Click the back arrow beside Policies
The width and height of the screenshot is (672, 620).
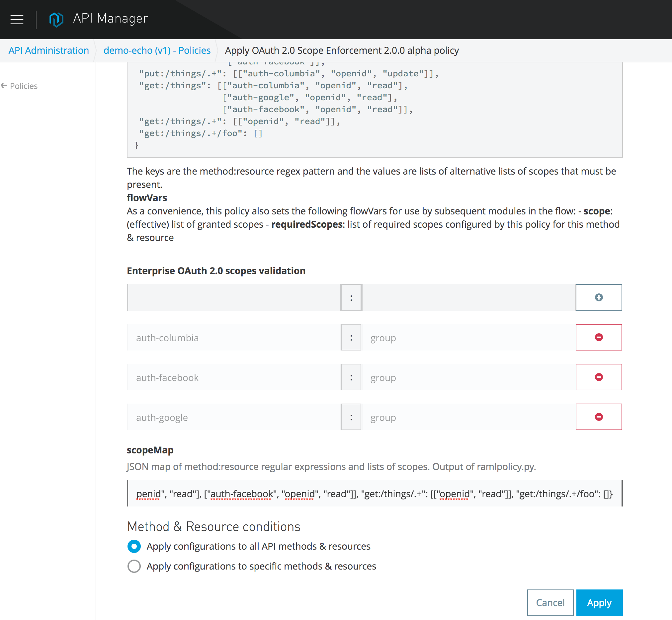pyautogui.click(x=4, y=86)
